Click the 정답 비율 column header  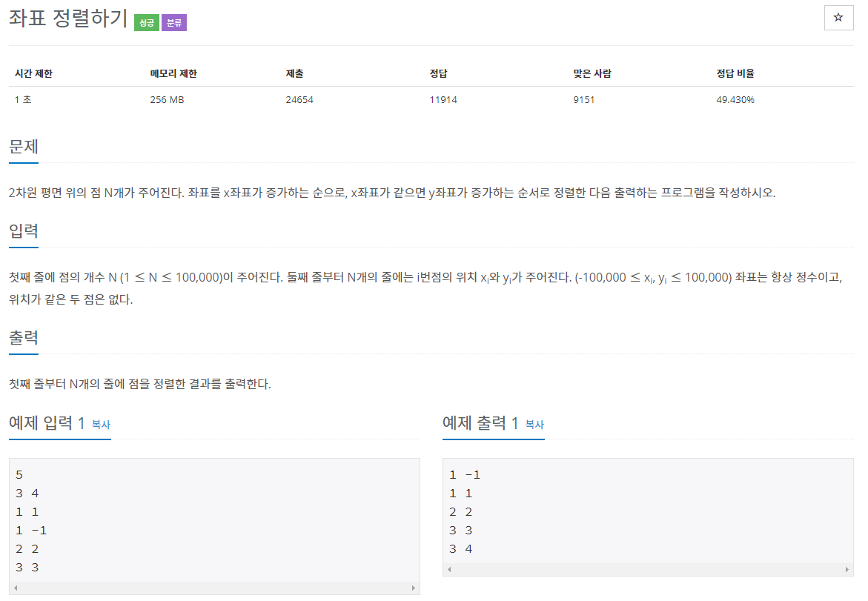(735, 73)
